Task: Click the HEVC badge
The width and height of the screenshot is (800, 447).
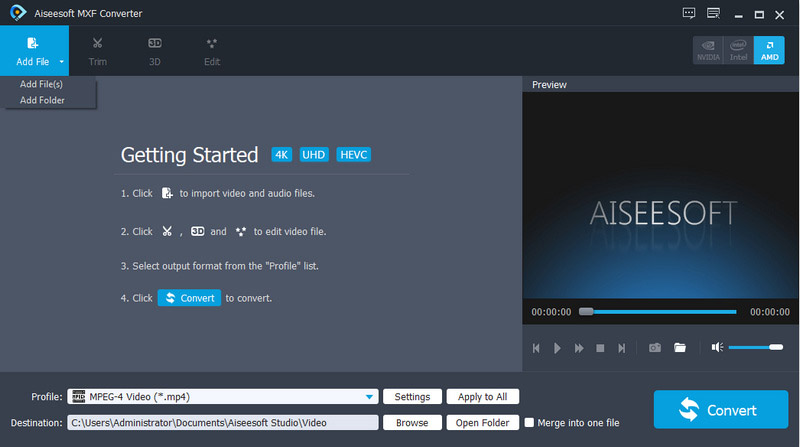Action: (x=354, y=155)
